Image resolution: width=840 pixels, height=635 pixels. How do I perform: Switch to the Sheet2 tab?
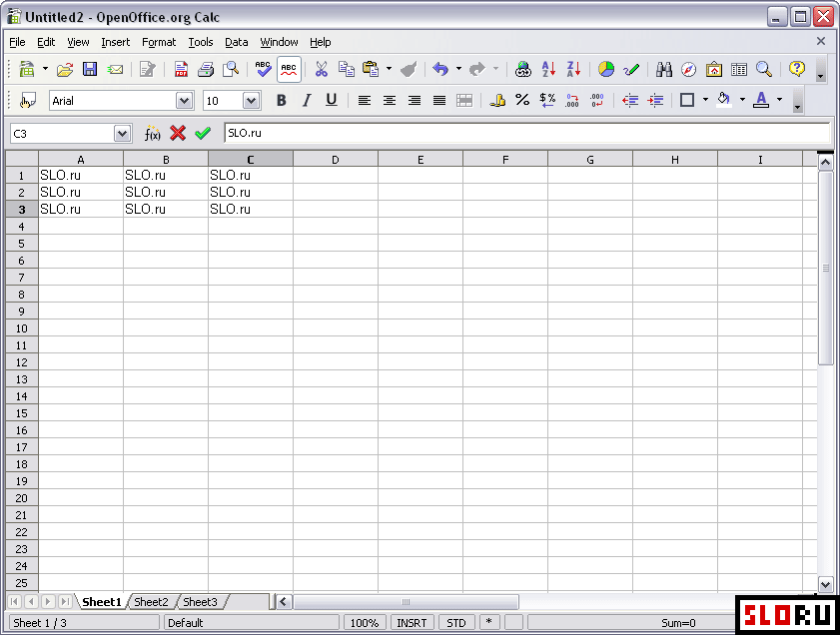click(151, 602)
